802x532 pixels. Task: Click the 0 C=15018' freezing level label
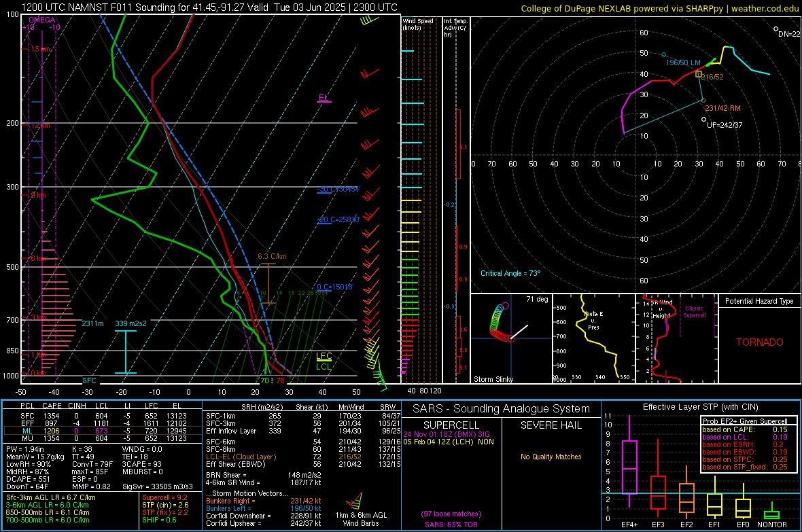coord(335,287)
